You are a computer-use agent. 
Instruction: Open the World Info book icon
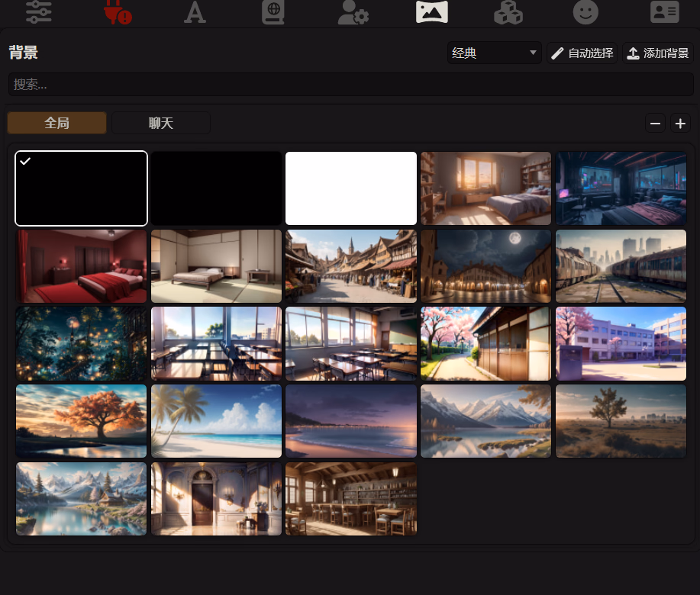(273, 12)
